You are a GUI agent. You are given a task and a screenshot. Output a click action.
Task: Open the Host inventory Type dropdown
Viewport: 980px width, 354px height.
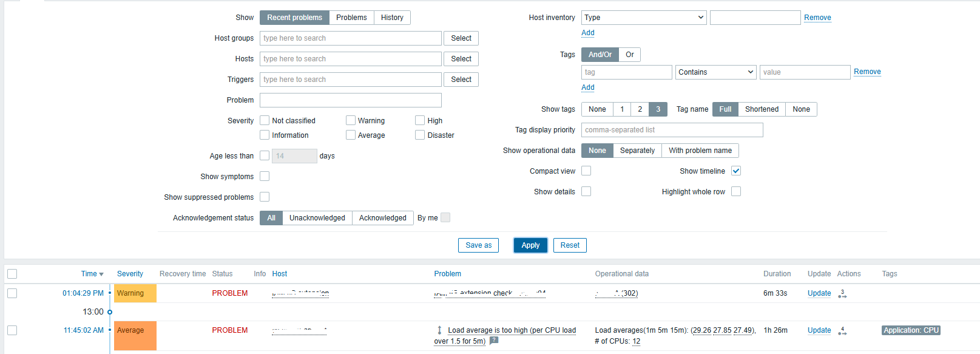(643, 18)
